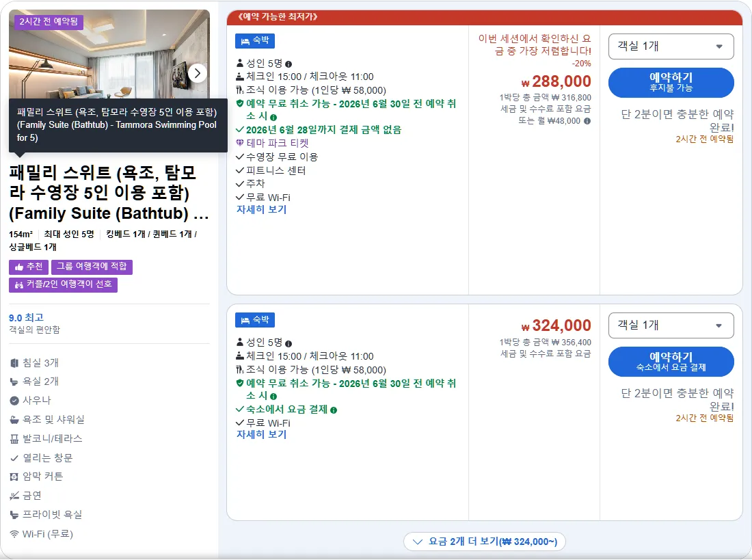Click the 피트니스 센터 benefit
Screen dimensions: 752x560
[276, 170]
